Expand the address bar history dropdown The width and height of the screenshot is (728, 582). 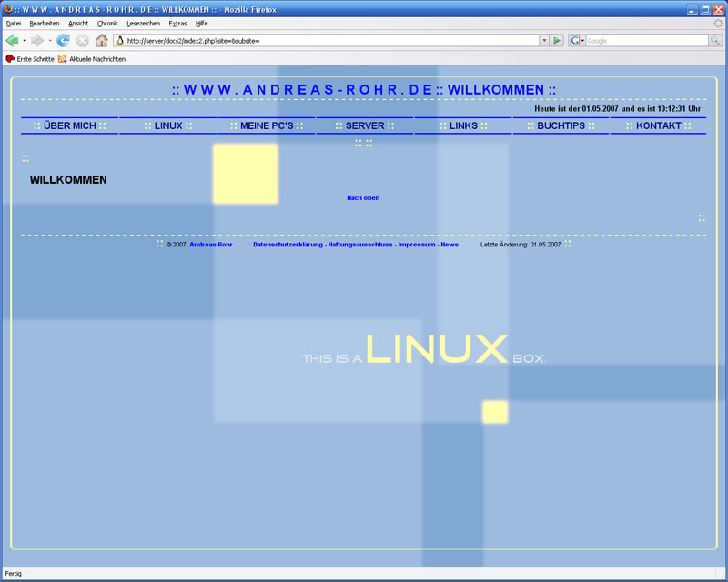click(543, 41)
